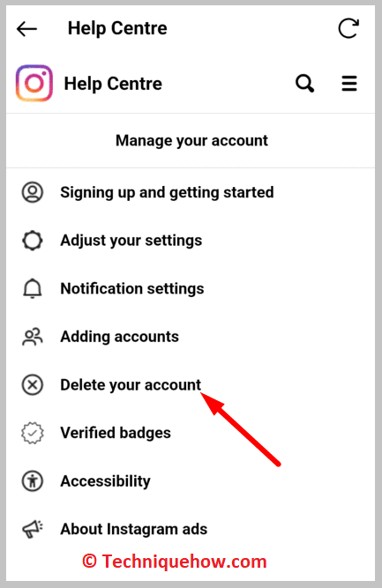This screenshot has height=588, width=382.
Task: Open Signing up and getting started
Action: coord(167,192)
